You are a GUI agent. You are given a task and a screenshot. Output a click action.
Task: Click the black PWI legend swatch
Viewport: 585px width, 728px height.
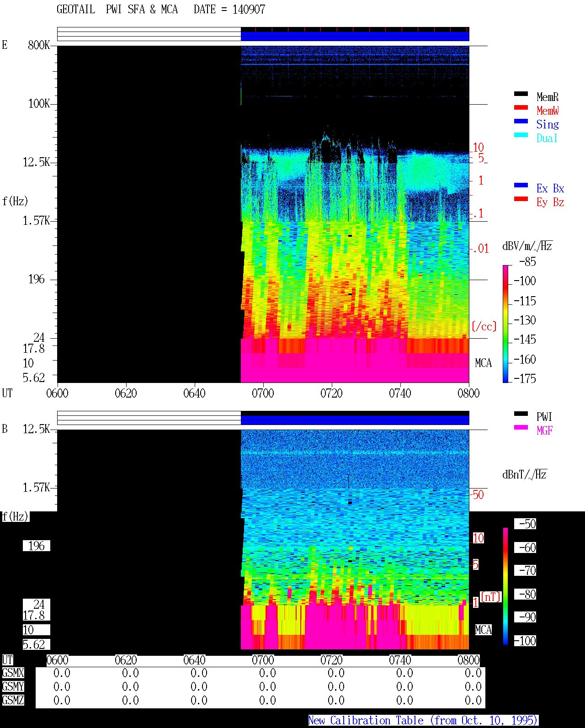(521, 414)
